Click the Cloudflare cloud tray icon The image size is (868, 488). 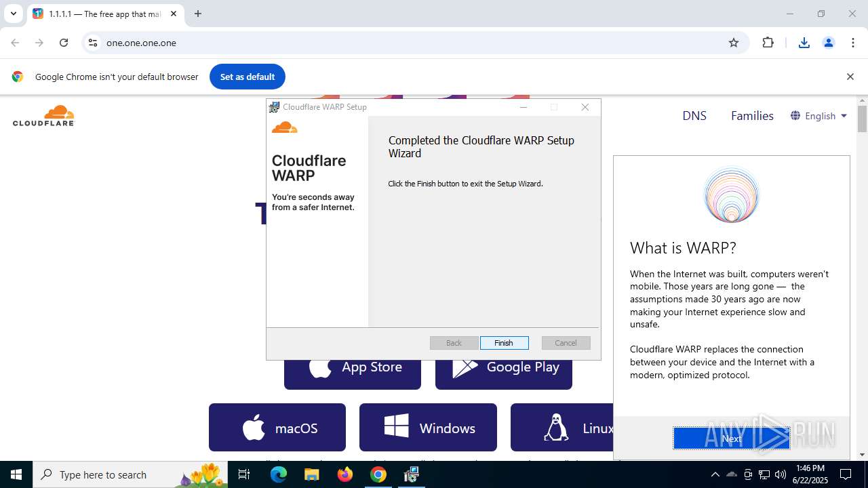pyautogui.click(x=732, y=474)
